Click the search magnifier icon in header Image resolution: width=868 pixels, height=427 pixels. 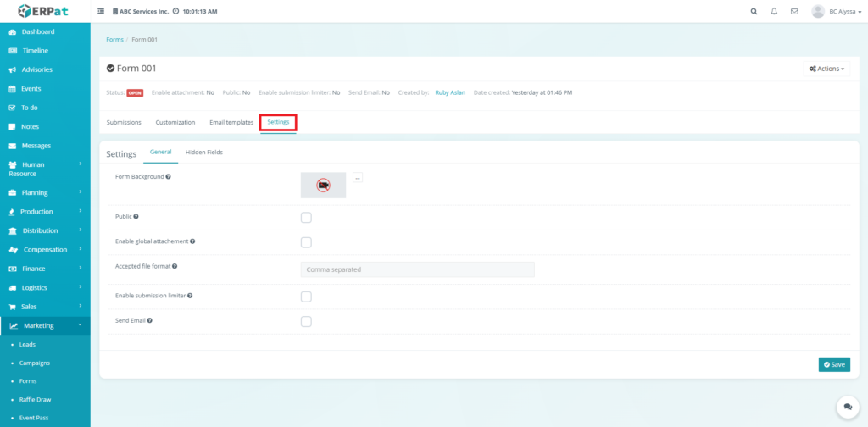[x=754, y=12]
